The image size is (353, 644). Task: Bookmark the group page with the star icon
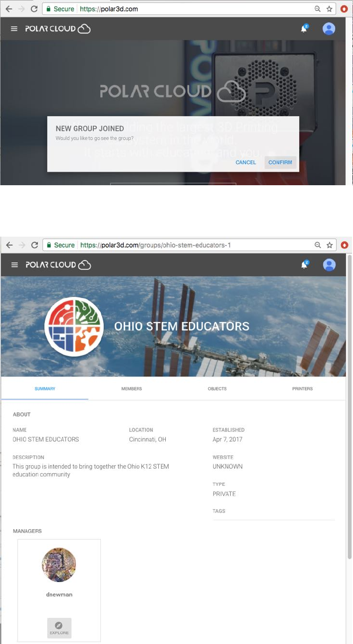[x=330, y=245]
